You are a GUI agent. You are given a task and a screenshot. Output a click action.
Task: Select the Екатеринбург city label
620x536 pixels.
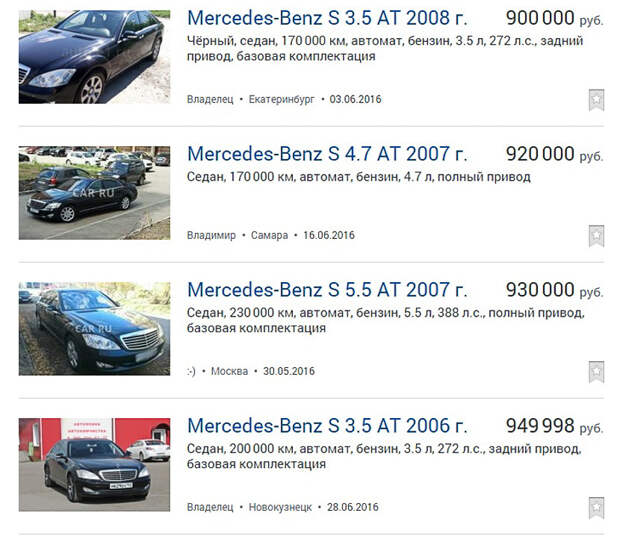(x=282, y=99)
